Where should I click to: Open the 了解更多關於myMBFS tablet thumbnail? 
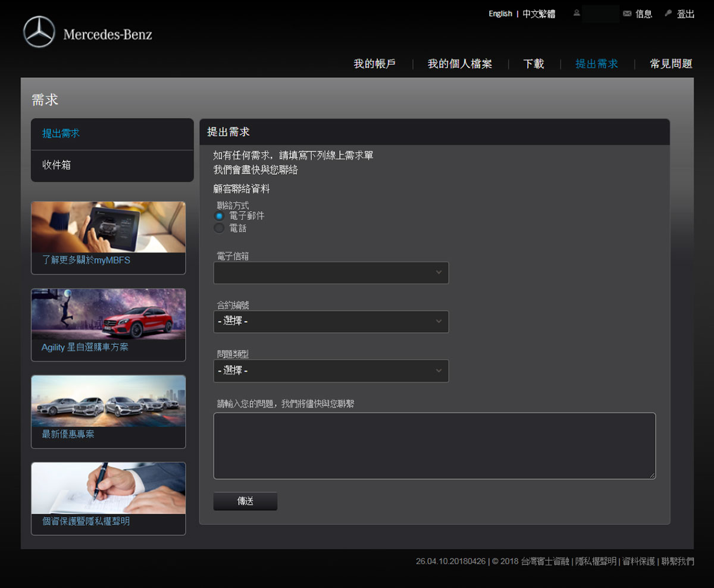click(108, 227)
